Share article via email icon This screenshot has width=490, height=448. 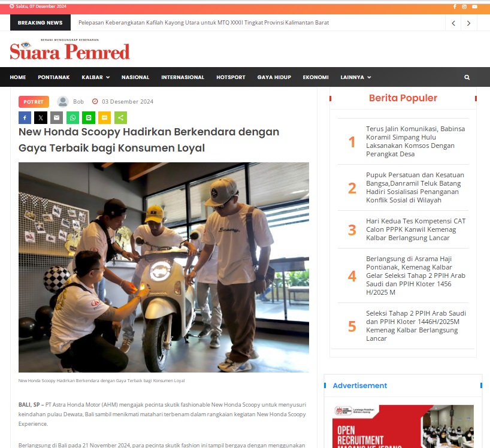tap(56, 118)
